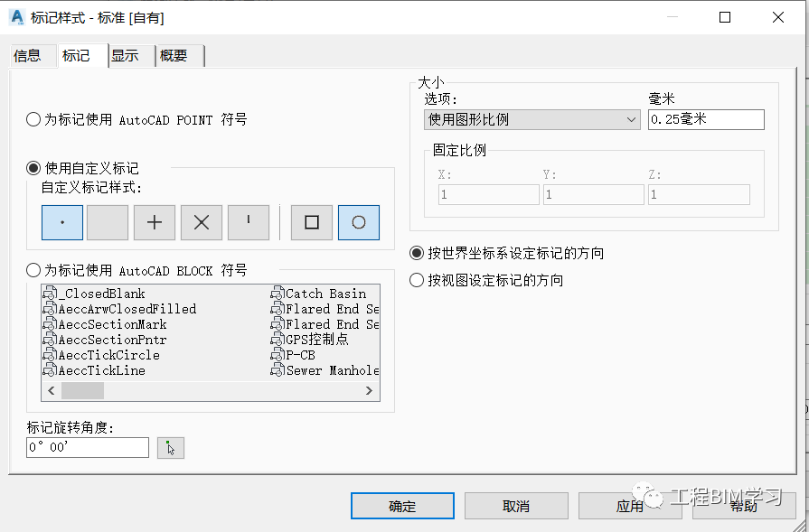The width and height of the screenshot is (809, 532).
Task: Confirm with the 确定 button
Action: 402,506
